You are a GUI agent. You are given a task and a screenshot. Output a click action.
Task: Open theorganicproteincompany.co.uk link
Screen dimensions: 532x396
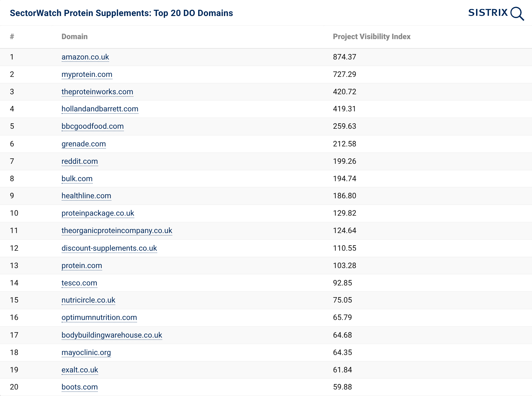point(117,231)
